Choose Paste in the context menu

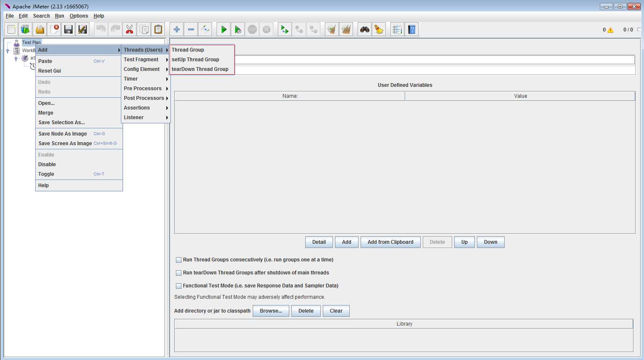[79, 61]
